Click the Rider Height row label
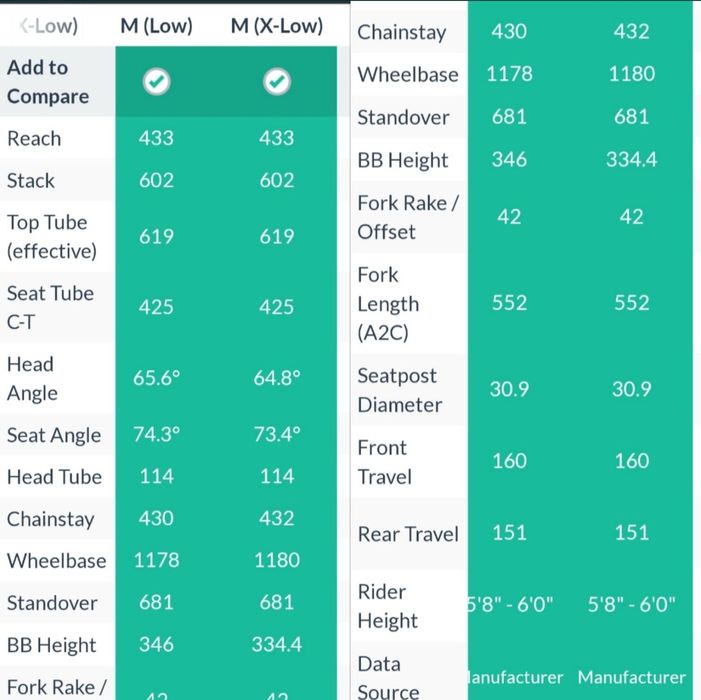 pyautogui.click(x=386, y=606)
